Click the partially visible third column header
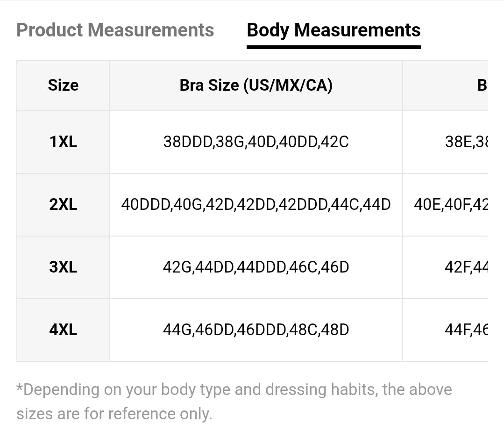Viewport: 504px width, 438px height. [481, 86]
